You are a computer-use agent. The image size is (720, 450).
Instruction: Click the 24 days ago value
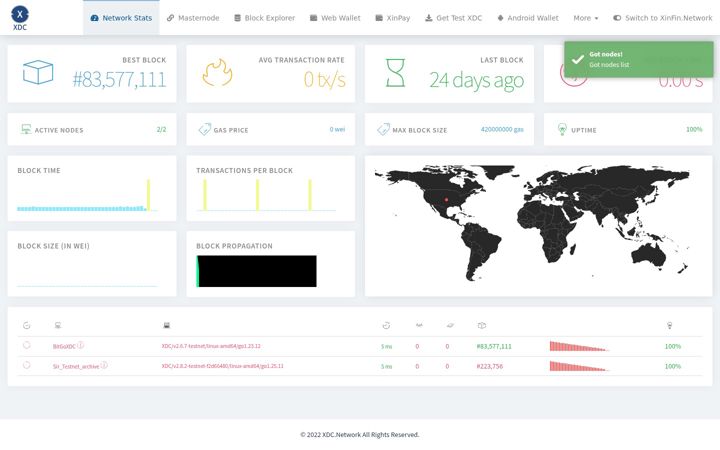click(x=477, y=80)
